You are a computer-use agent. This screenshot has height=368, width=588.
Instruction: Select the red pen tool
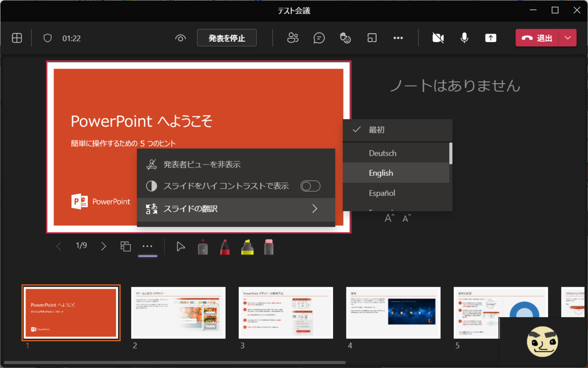tap(225, 247)
